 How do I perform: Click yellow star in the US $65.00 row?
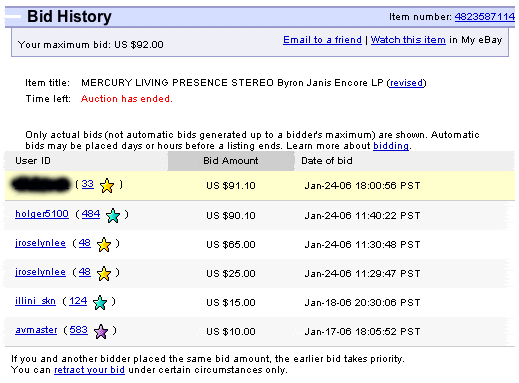tap(104, 245)
